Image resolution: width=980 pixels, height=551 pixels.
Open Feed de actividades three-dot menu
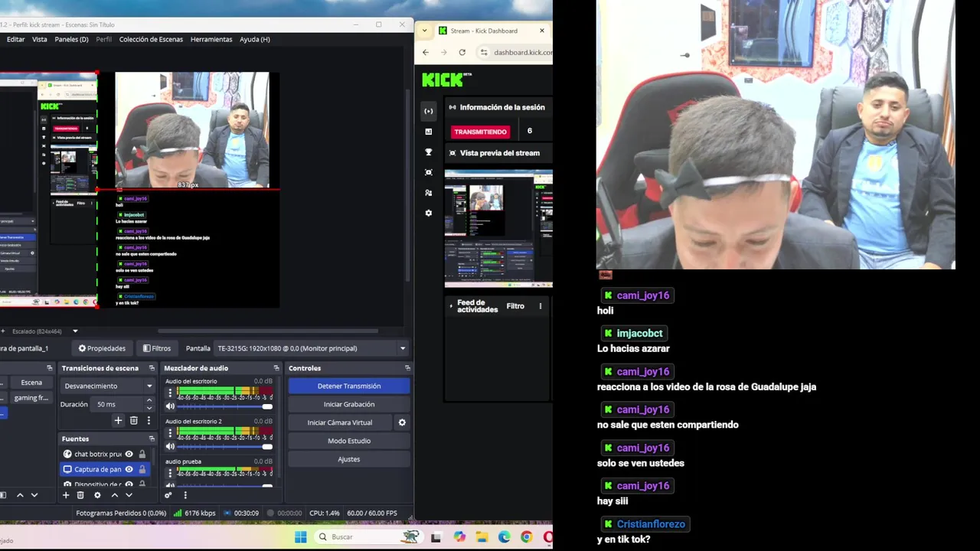tap(541, 306)
